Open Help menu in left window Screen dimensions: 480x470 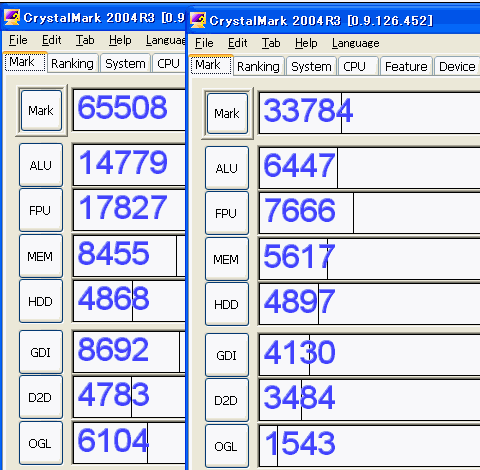coord(120,40)
